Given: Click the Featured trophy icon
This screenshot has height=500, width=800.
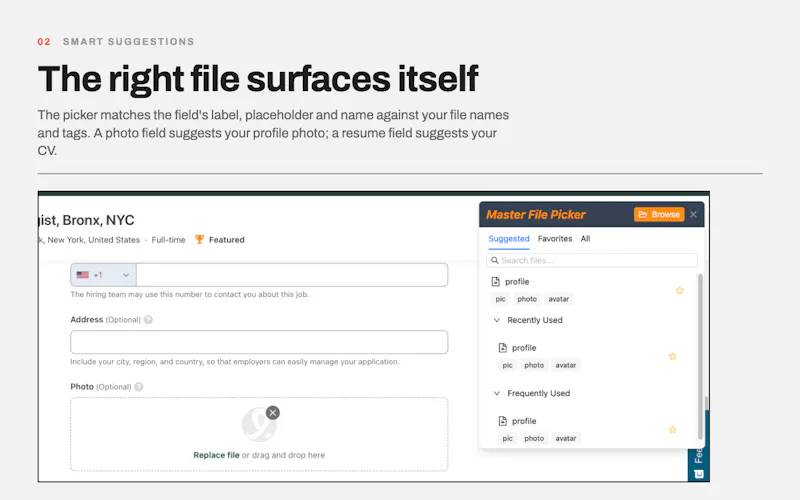Looking at the screenshot, I should pos(199,239).
